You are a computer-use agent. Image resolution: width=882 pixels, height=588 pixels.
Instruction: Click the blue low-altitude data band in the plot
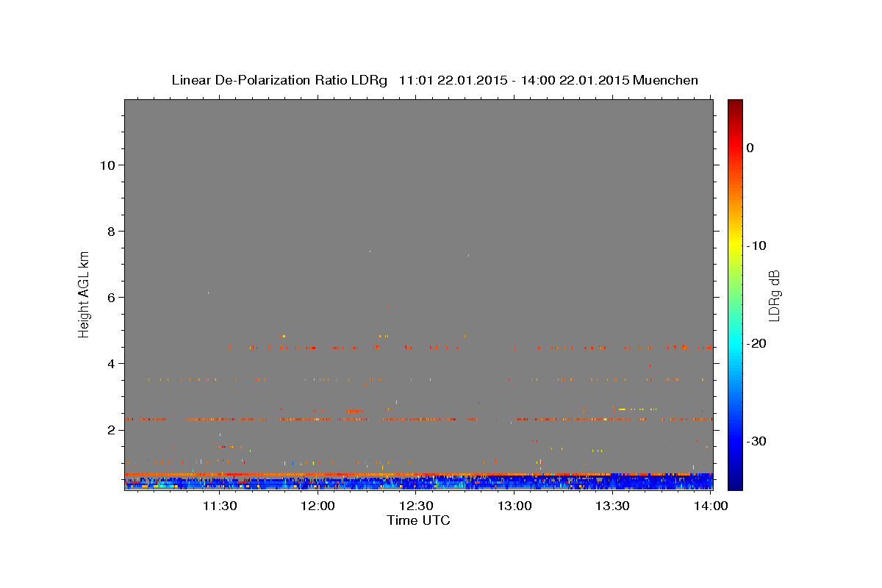(418, 482)
